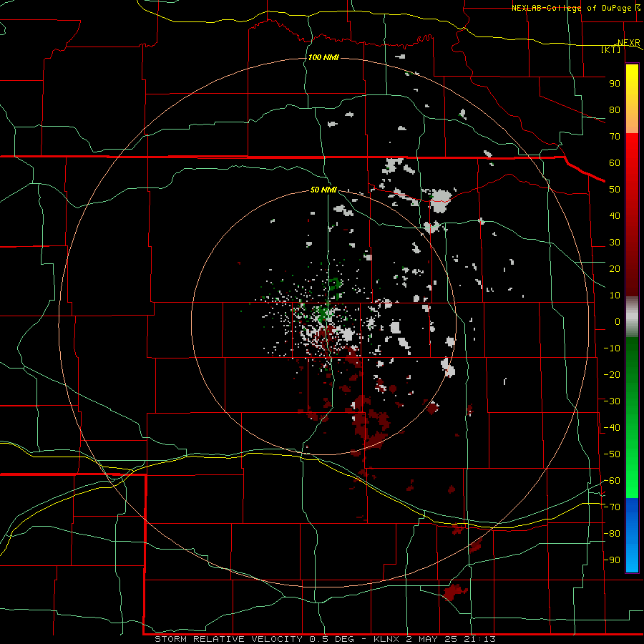Image resolution: width=644 pixels, height=644 pixels.
Task: Click the -60 value on the velocity scale
Action: click(612, 481)
